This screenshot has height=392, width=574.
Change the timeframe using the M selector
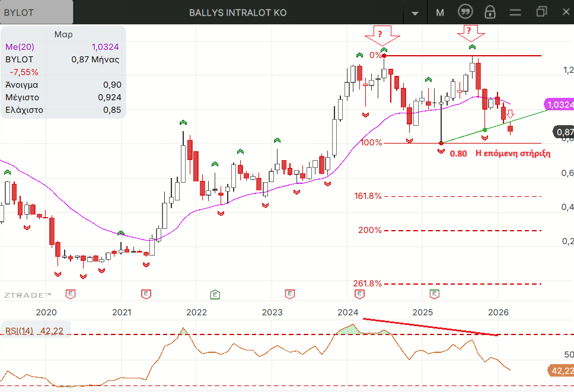coord(439,12)
